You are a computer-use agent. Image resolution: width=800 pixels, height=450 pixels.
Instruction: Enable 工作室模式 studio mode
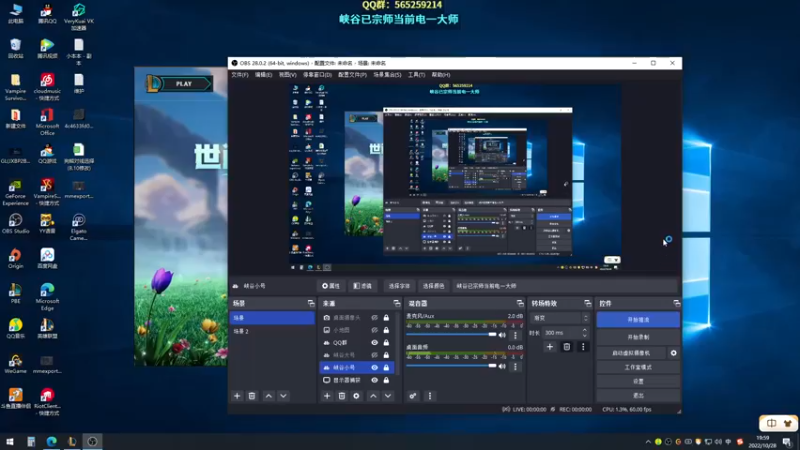638,367
